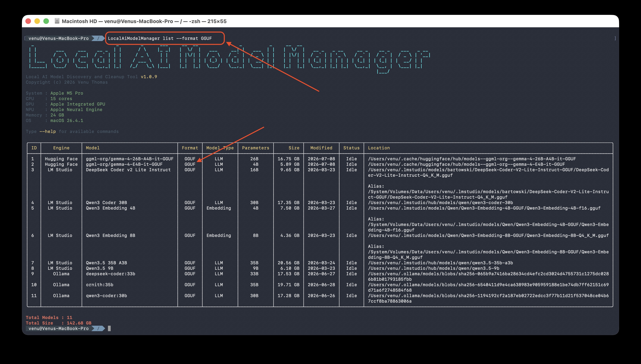This screenshot has width=641, height=364.
Task: Click the 'Size' column header
Action: [x=294, y=148]
